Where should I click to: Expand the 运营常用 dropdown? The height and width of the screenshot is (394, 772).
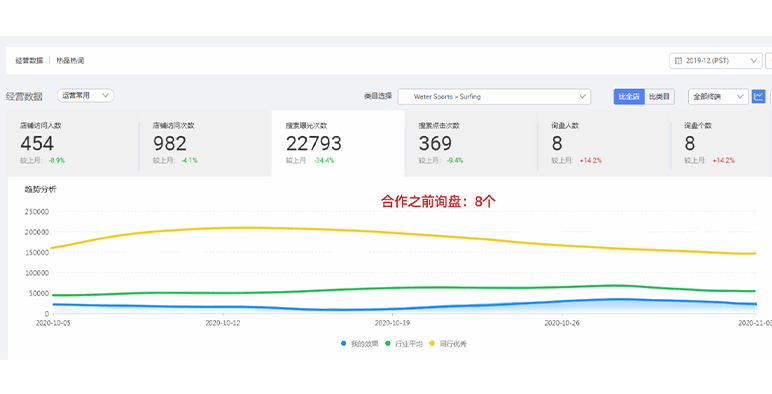[85, 96]
